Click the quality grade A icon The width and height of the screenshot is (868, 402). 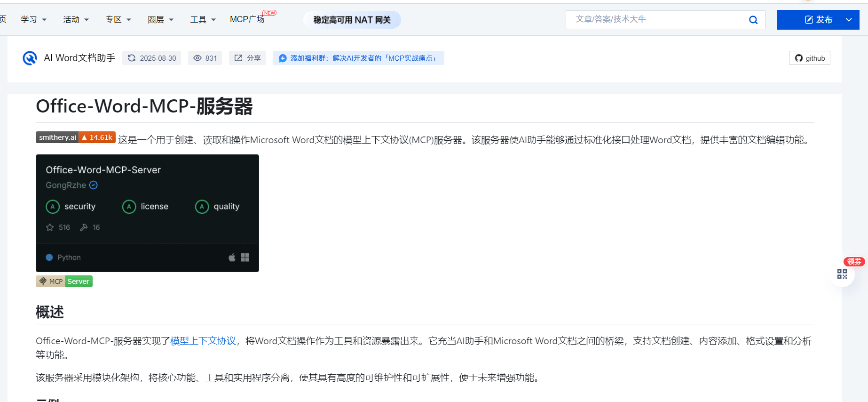click(x=202, y=207)
